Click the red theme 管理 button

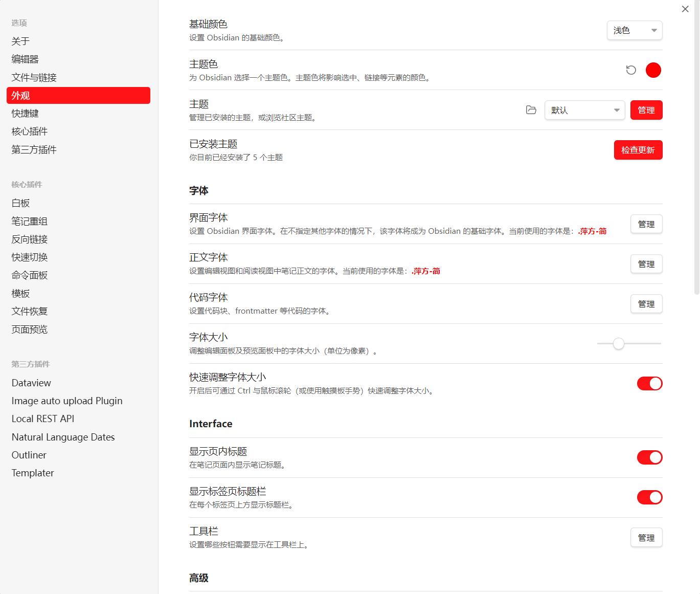pos(646,110)
